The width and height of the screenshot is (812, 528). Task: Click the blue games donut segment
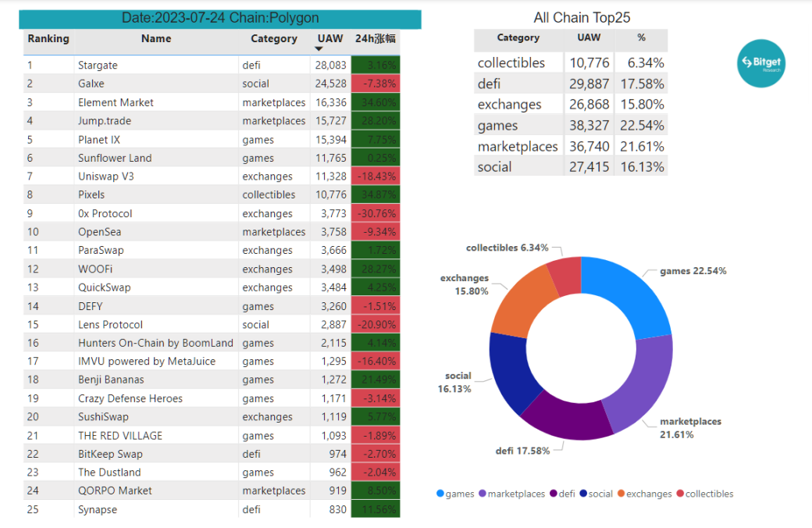pyautogui.click(x=632, y=293)
